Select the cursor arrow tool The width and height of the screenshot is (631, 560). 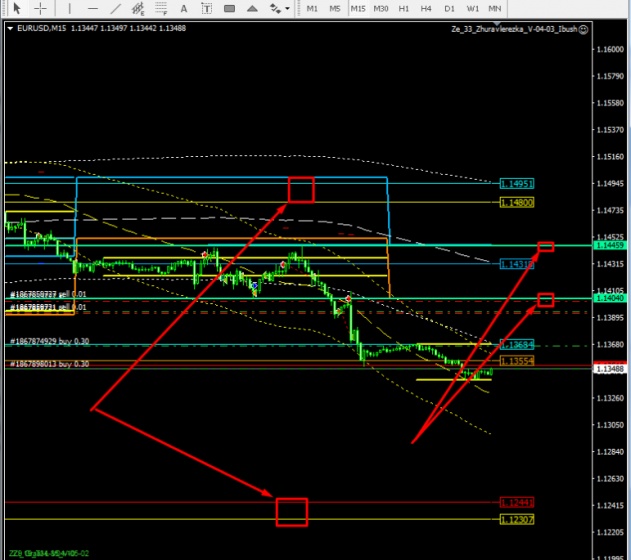point(16,8)
